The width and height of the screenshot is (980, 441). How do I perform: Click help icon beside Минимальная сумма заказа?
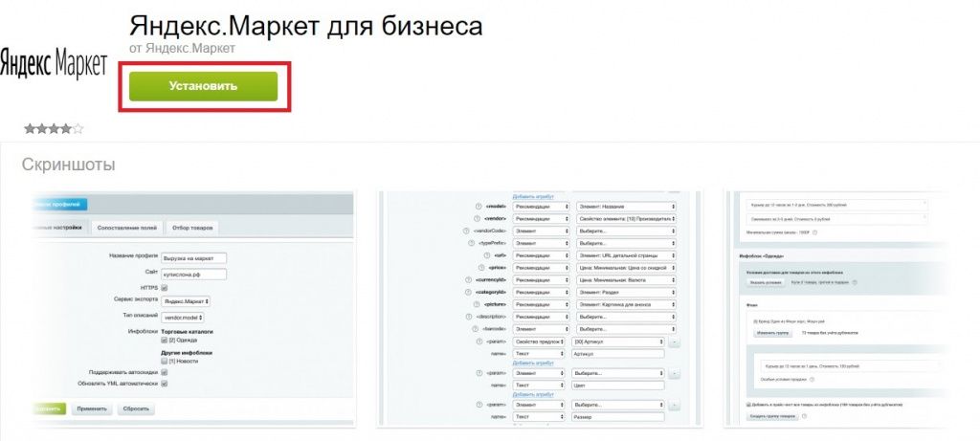(x=815, y=233)
